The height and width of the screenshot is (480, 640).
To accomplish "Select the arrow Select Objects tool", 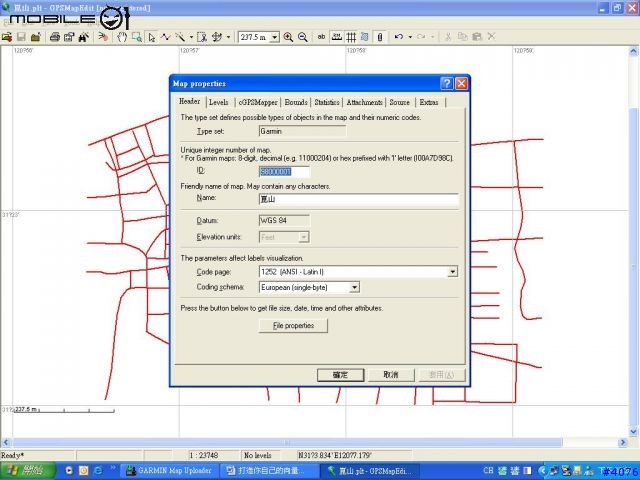I will (151, 37).
